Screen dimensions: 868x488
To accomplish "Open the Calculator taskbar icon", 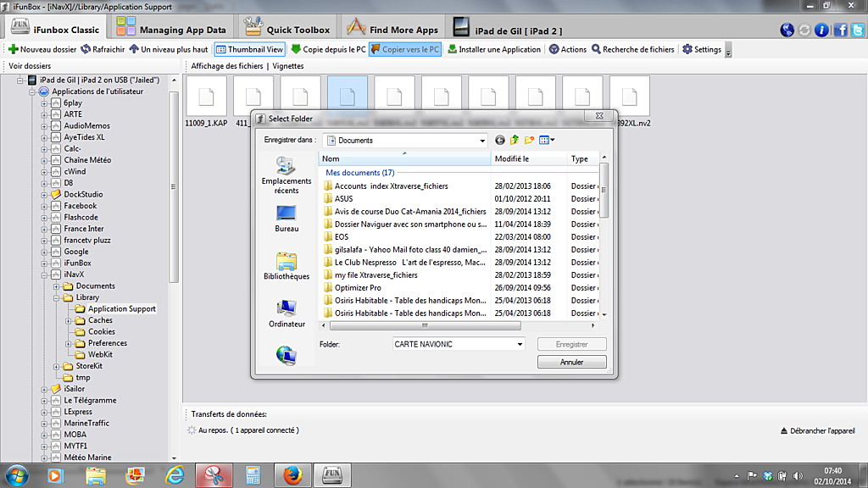I will pos(253,475).
